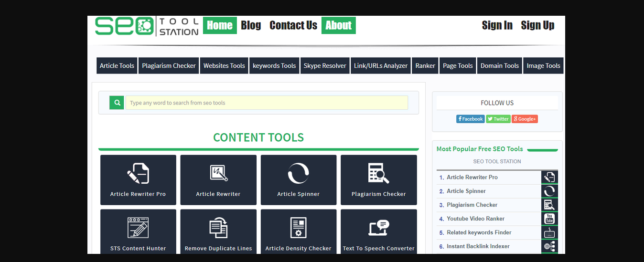Image resolution: width=644 pixels, height=262 pixels.
Task: Click the SEO Tool Station logo
Action: [147, 26]
